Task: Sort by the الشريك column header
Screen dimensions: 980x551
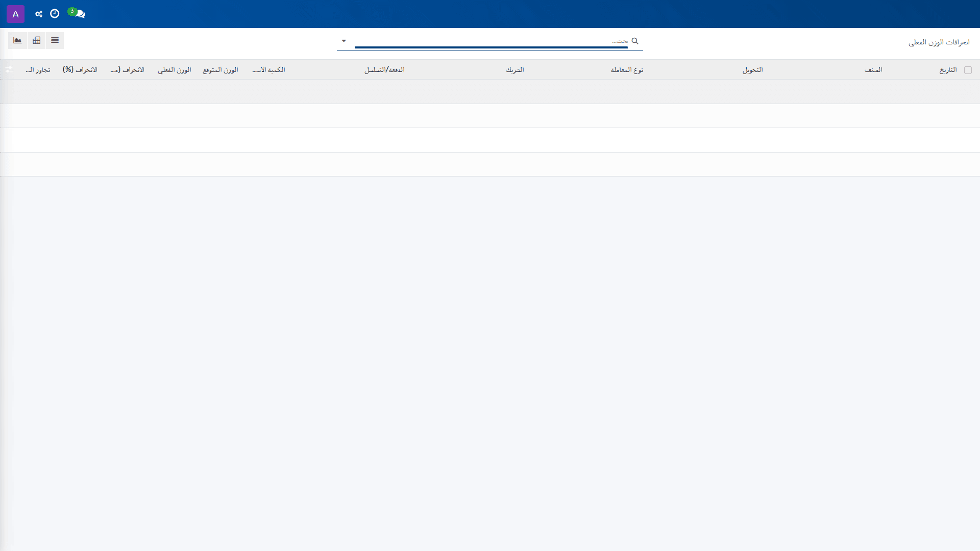Action: point(515,70)
